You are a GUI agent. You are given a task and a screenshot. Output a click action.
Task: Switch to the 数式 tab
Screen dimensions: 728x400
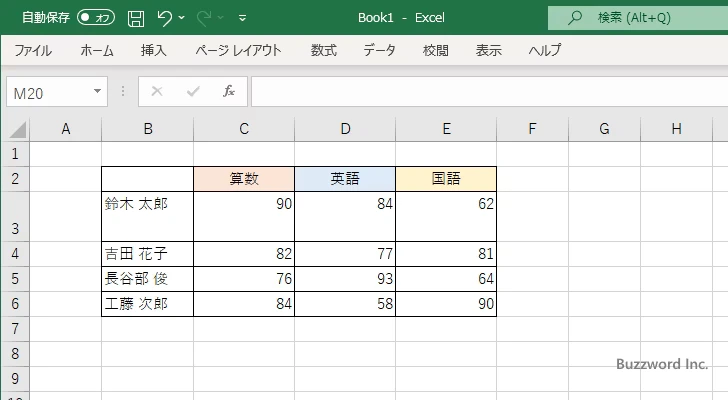click(324, 50)
